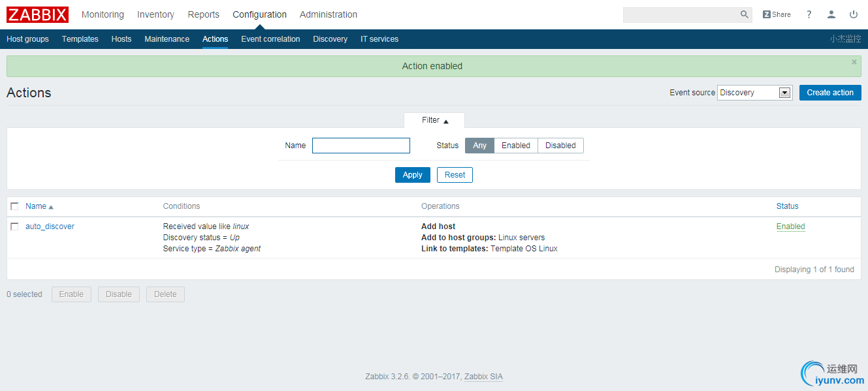Select the Any status filter

tap(479, 146)
